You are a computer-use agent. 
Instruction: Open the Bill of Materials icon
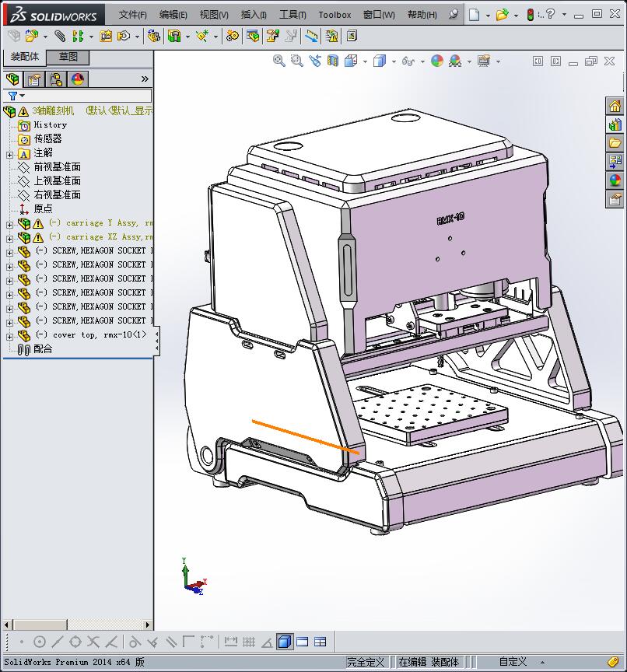click(x=253, y=36)
